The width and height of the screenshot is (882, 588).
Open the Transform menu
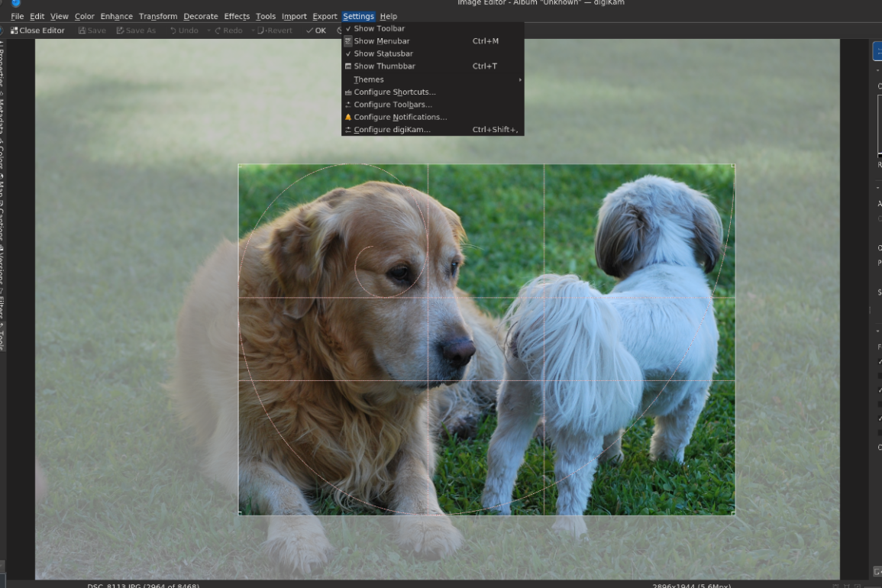[x=158, y=16]
